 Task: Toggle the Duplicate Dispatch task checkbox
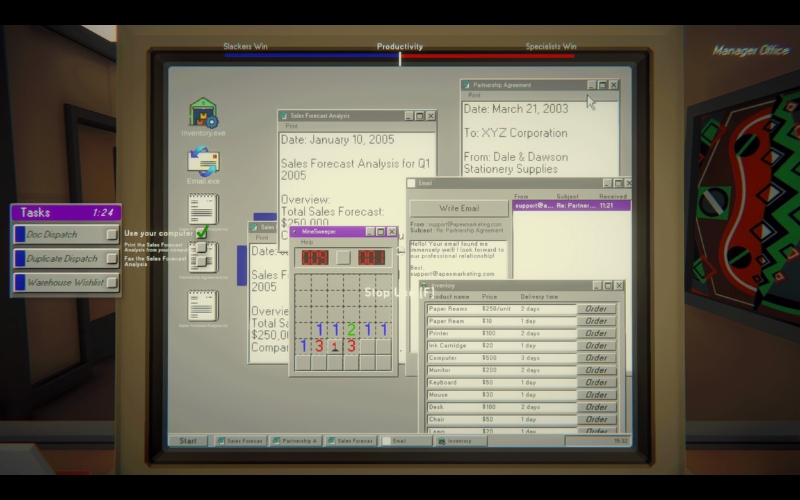coord(112,259)
